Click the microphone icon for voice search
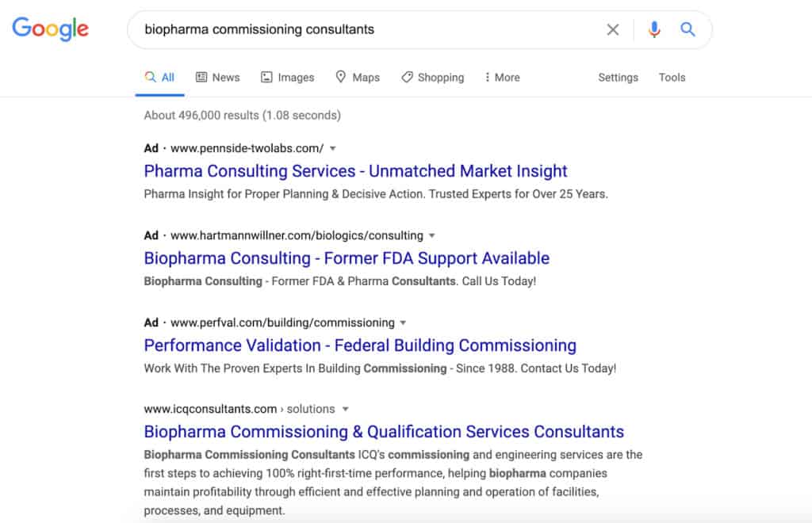Image resolution: width=812 pixels, height=523 pixels. point(653,29)
